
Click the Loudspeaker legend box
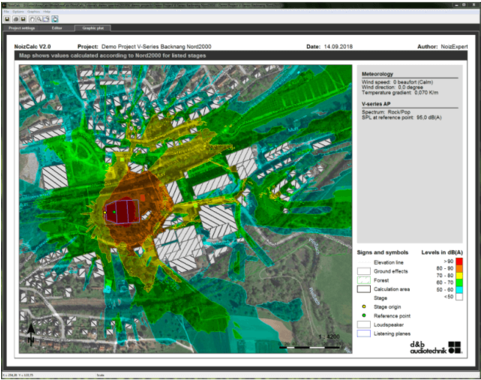[x=364, y=325]
